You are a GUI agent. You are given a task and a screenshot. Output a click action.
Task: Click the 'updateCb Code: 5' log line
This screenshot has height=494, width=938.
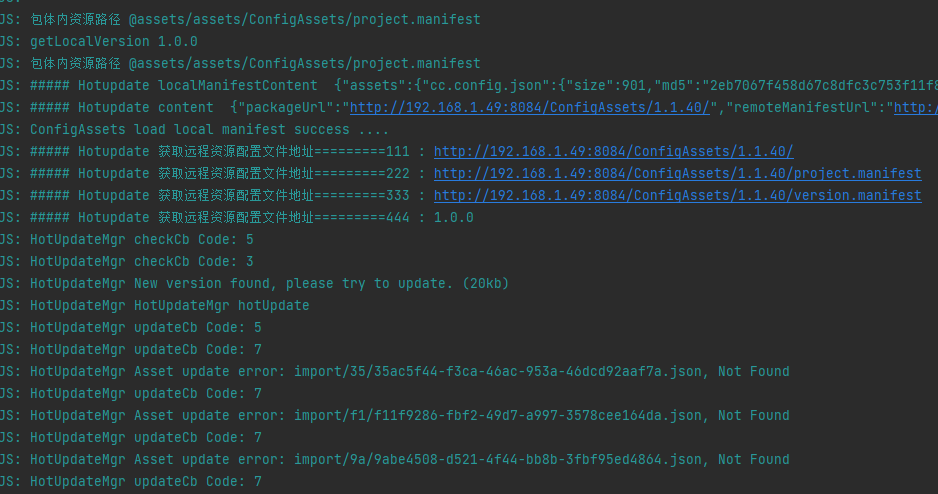point(146,327)
